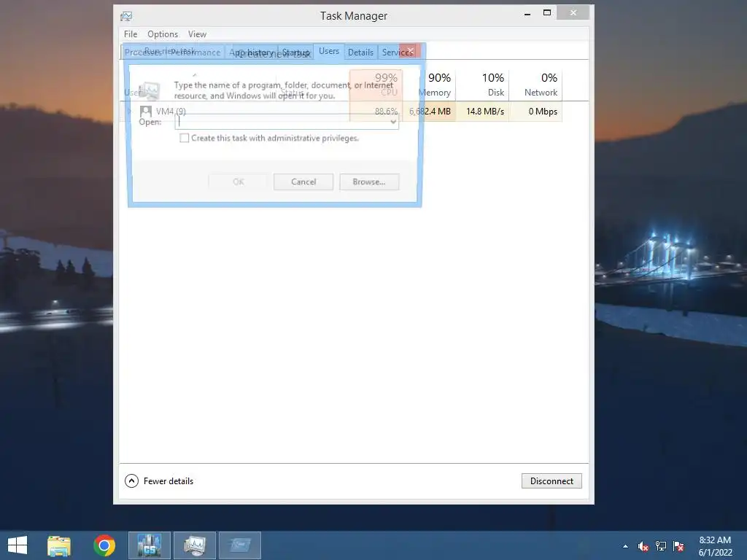Minimize the Task Manager window
The height and width of the screenshot is (560, 747).
tap(527, 13)
